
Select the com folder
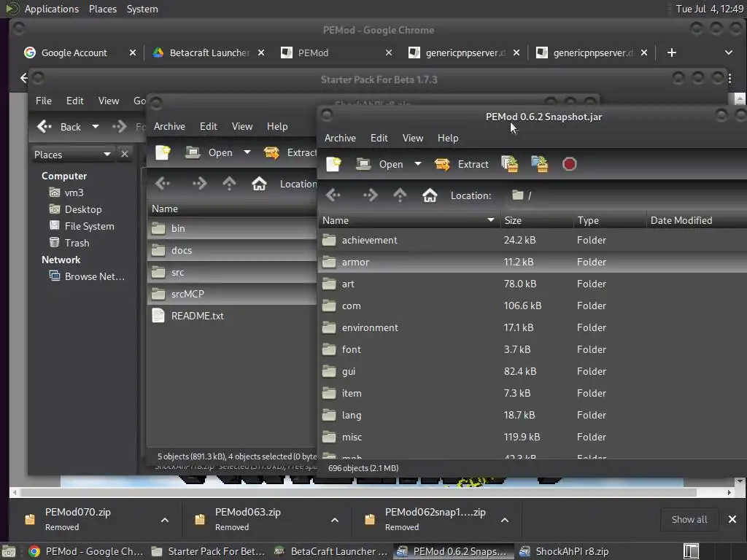pos(532,306)
